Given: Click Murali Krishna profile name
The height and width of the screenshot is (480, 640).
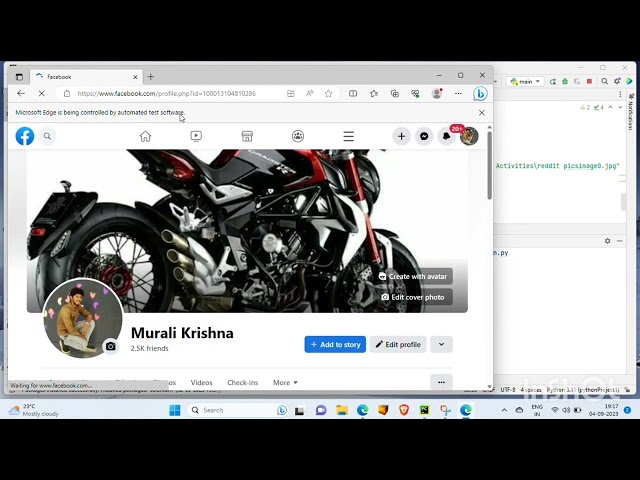Looking at the screenshot, I should point(182,333).
